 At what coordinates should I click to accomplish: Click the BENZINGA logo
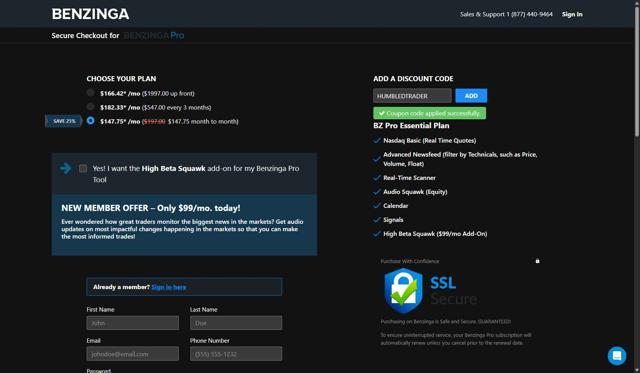coord(90,14)
